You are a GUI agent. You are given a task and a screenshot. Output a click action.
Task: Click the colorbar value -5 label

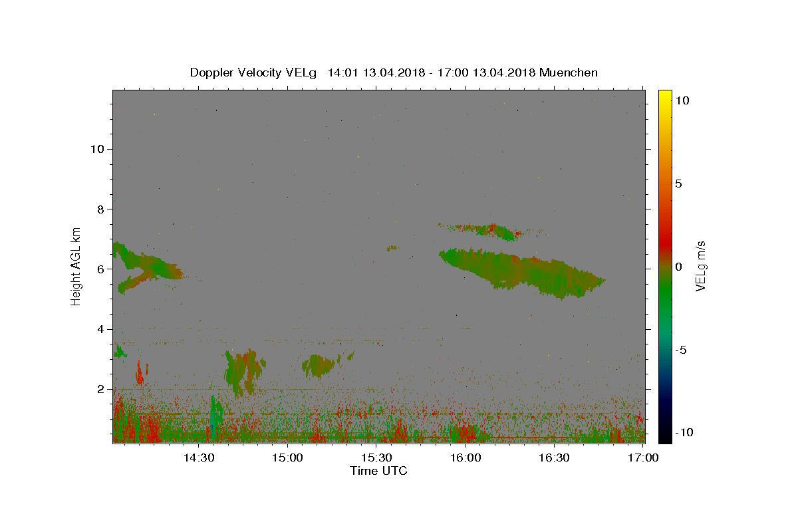pyautogui.click(x=680, y=350)
